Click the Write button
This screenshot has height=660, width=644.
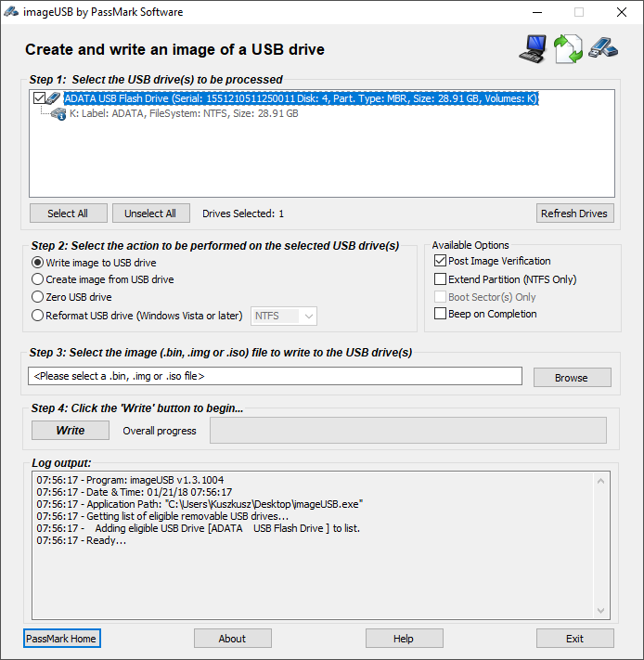pos(71,430)
